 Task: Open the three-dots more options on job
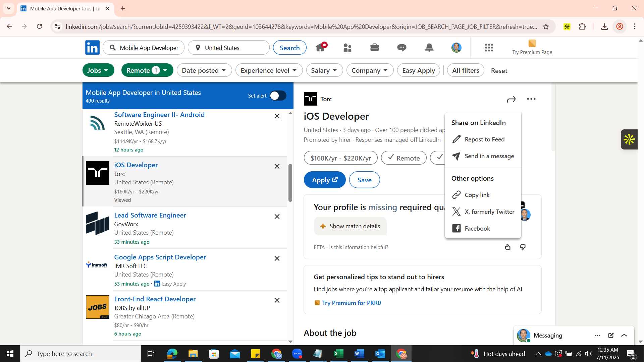(531, 99)
